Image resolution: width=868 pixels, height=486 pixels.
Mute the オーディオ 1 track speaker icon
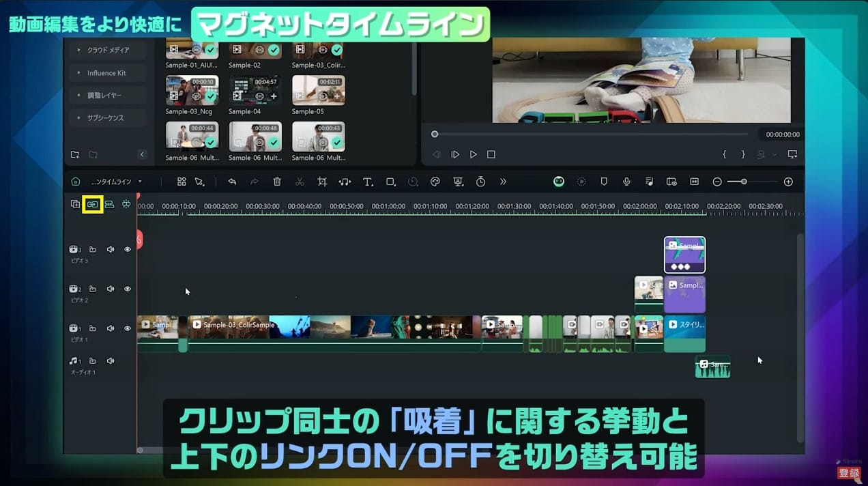pos(111,360)
